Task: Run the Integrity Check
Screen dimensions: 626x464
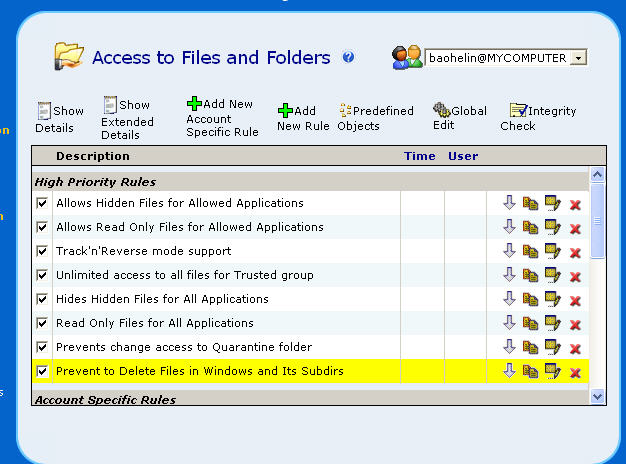Action: 531,118
